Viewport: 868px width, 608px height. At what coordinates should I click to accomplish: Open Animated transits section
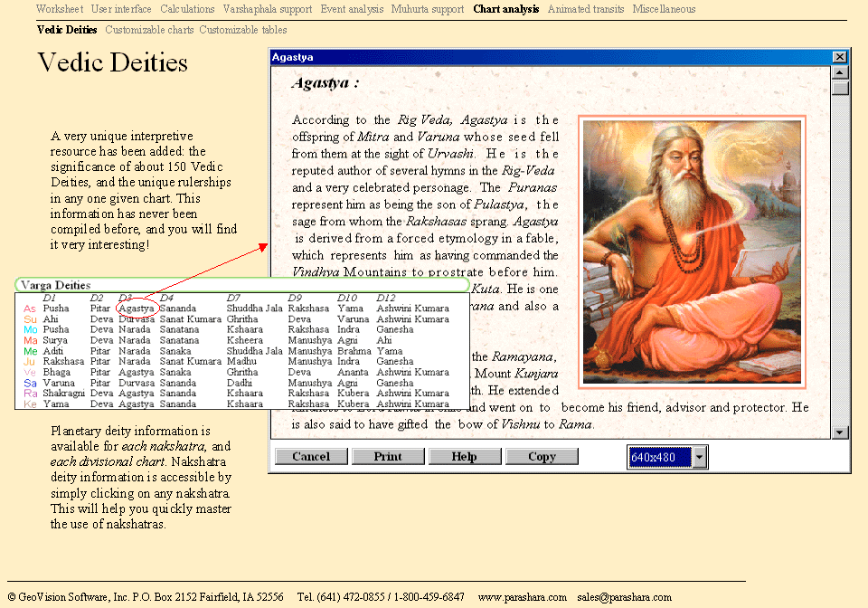pos(586,9)
